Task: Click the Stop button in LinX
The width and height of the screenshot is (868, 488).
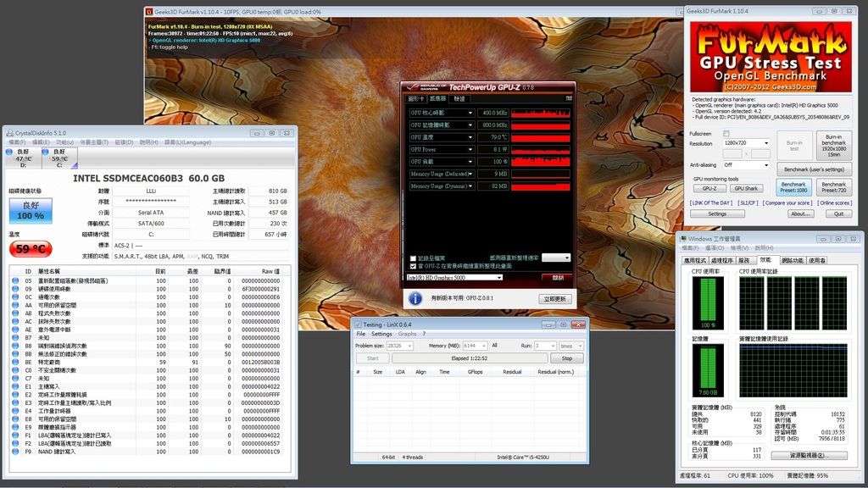Action: click(x=567, y=358)
